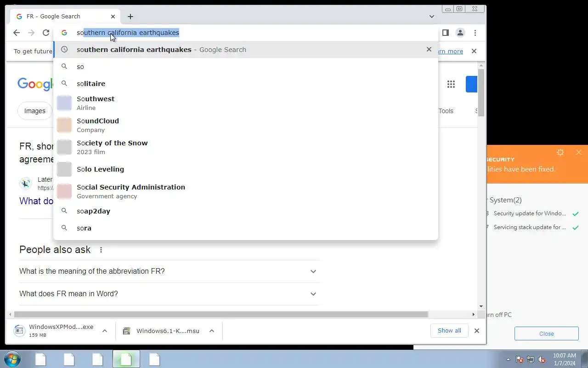Click Show all downloads button
588x368 pixels.
(x=449, y=331)
